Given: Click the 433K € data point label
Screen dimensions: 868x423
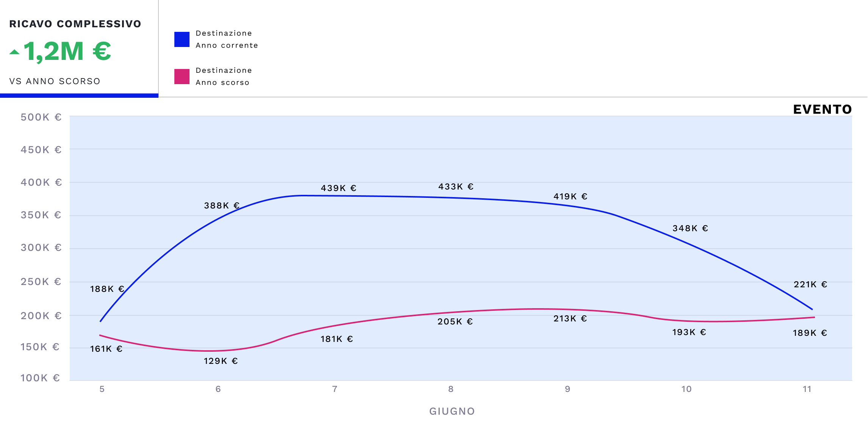Looking at the screenshot, I should (x=456, y=186).
